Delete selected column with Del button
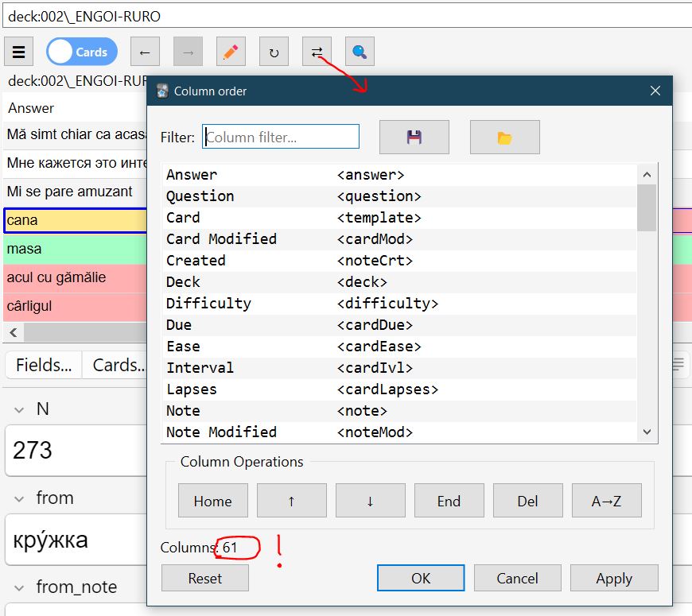The height and width of the screenshot is (616, 692). [527, 501]
